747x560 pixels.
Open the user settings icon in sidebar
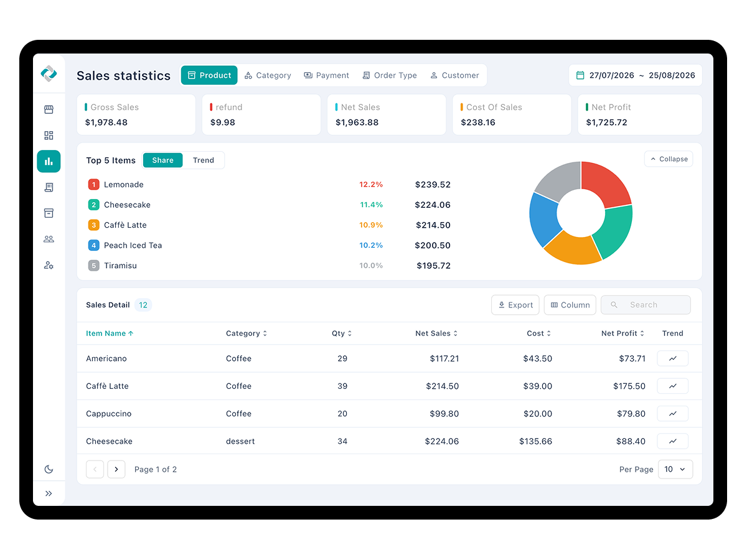(49, 265)
